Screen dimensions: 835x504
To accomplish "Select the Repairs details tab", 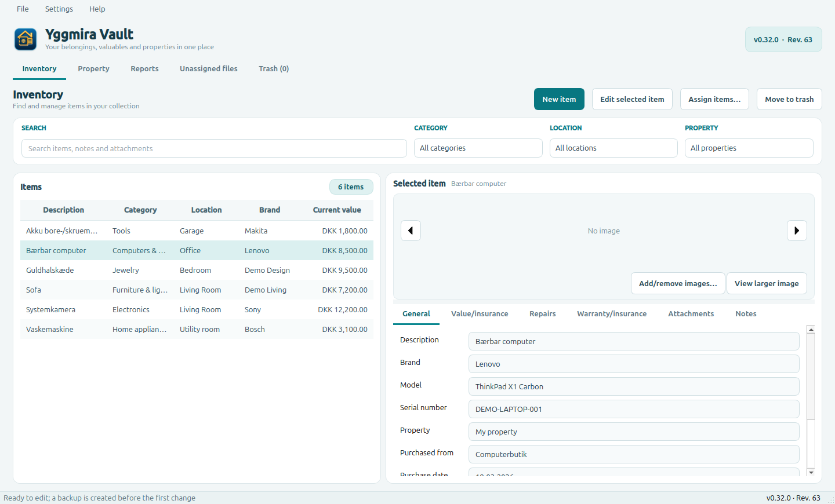I will [542, 313].
